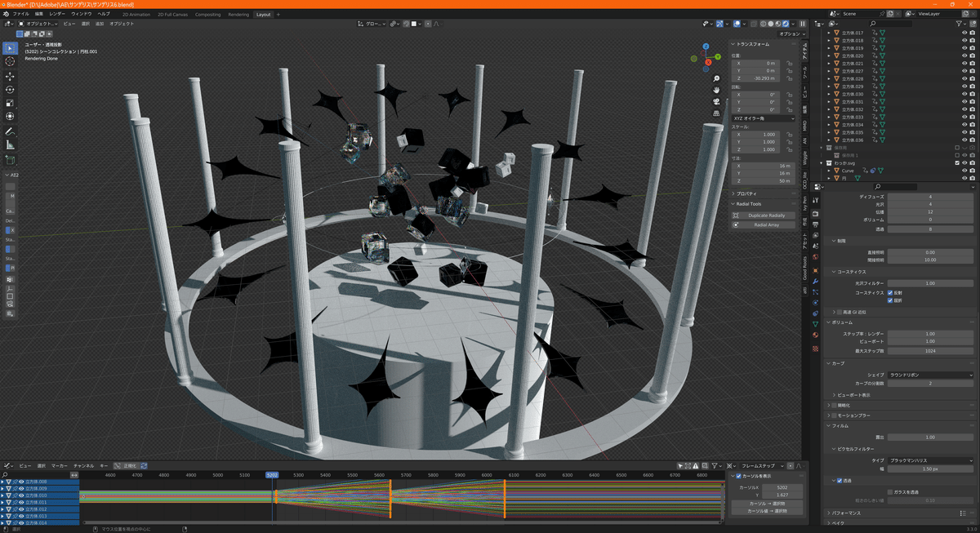Select the Add Cube tool
980x533 pixels.
click(x=10, y=160)
